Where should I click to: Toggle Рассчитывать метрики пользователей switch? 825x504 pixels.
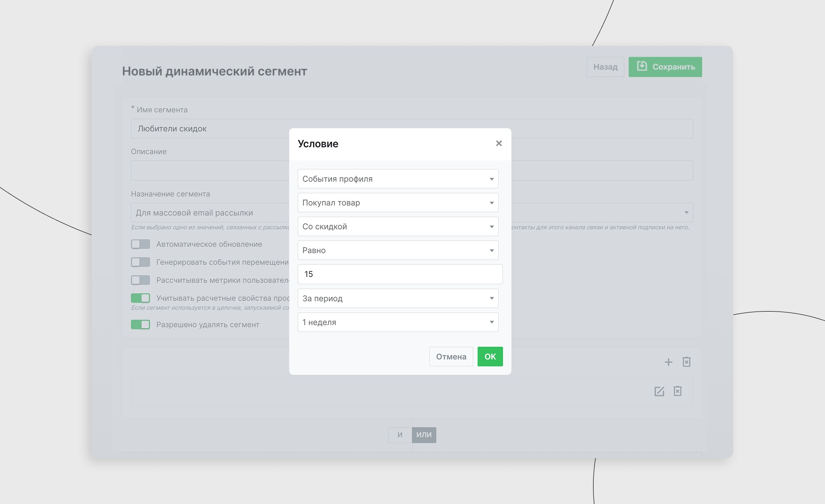(x=140, y=280)
